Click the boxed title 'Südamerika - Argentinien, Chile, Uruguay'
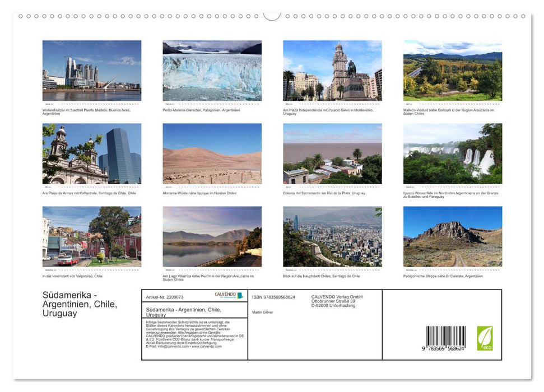This screenshot has height=392, width=544. pos(184,312)
